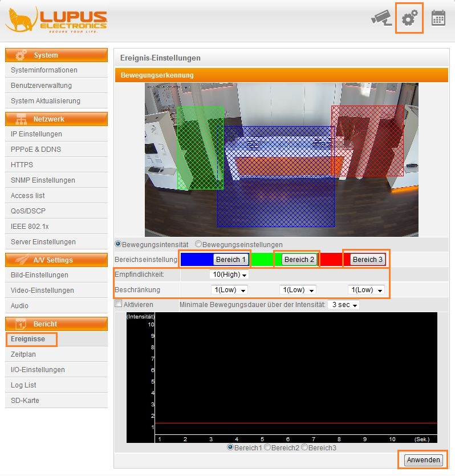The height and width of the screenshot is (476, 455).
Task: Open Zeitplan in the sidebar
Action: [23, 354]
